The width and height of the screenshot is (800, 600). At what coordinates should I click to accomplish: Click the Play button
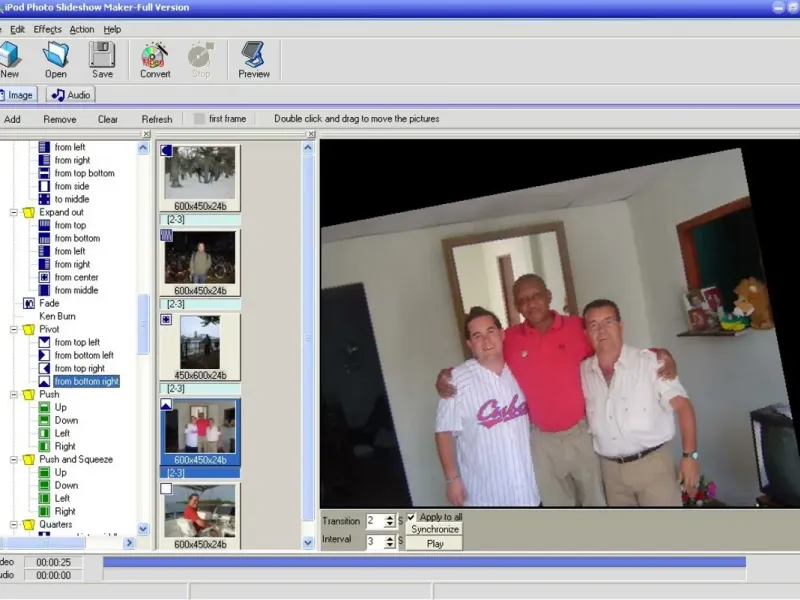(x=435, y=543)
